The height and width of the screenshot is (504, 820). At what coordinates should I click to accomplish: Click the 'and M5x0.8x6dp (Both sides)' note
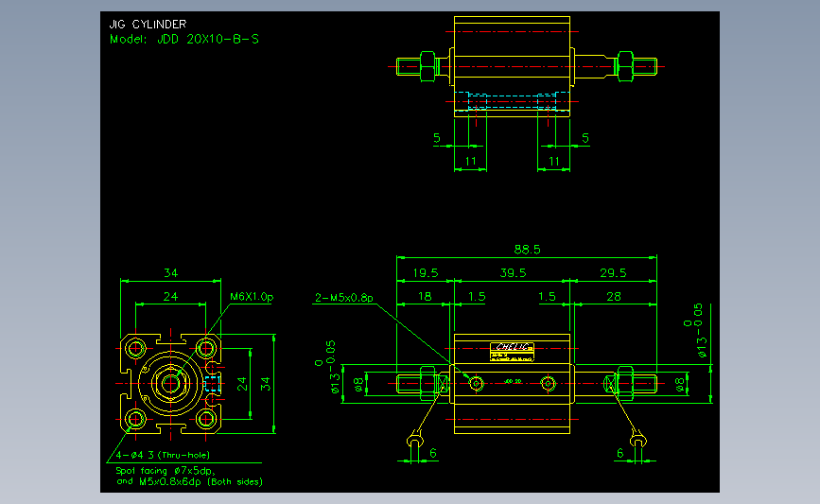(x=189, y=481)
